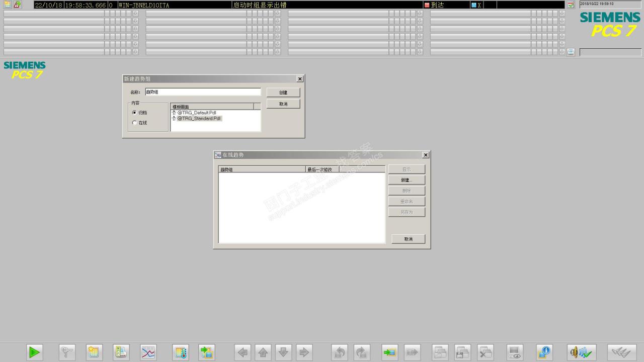Image resolution: width=644 pixels, height=362 pixels.
Task: Click 取消 in the 新建趋势组 dialog
Action: (283, 104)
